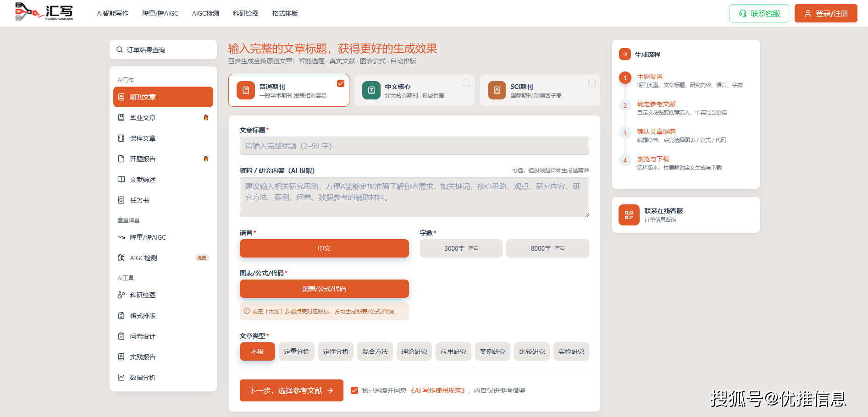The height and width of the screenshot is (417, 868).
Task: Click the fire badge beside 开题报告
Action: [x=206, y=159]
